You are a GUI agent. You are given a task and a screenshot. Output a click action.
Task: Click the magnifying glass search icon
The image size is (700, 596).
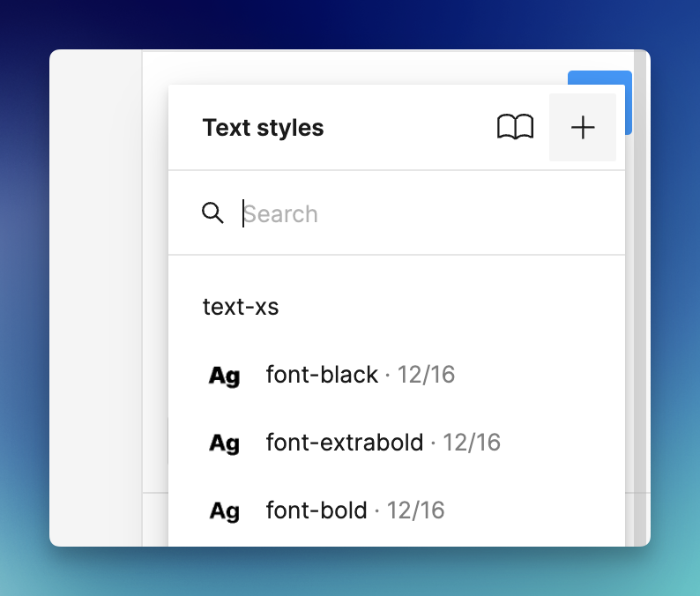212,213
